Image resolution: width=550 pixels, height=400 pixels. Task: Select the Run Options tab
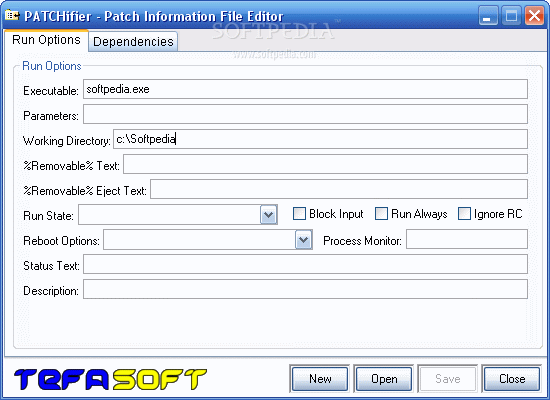[46, 40]
